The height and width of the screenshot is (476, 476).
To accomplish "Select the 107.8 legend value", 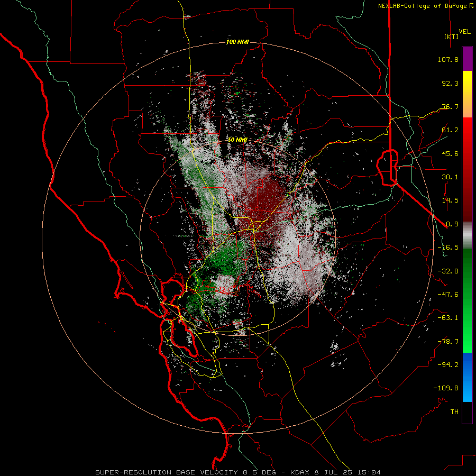I will pyautogui.click(x=448, y=59).
